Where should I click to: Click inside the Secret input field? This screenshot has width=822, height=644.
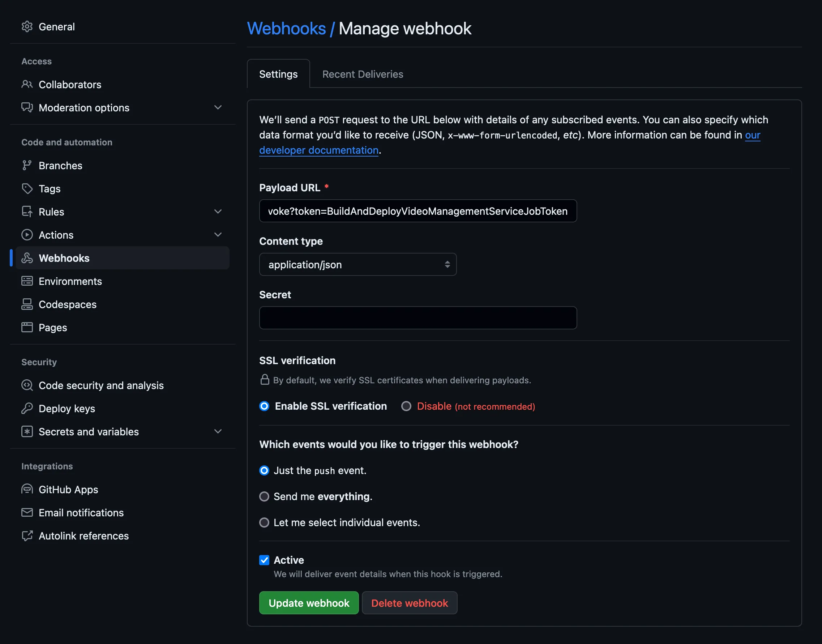(418, 317)
